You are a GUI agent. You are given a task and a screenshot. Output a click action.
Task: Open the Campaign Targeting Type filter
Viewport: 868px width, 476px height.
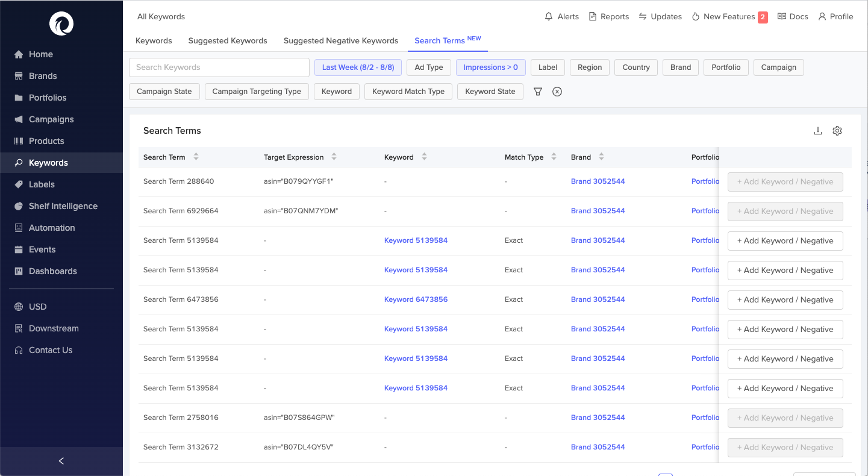[x=257, y=92]
